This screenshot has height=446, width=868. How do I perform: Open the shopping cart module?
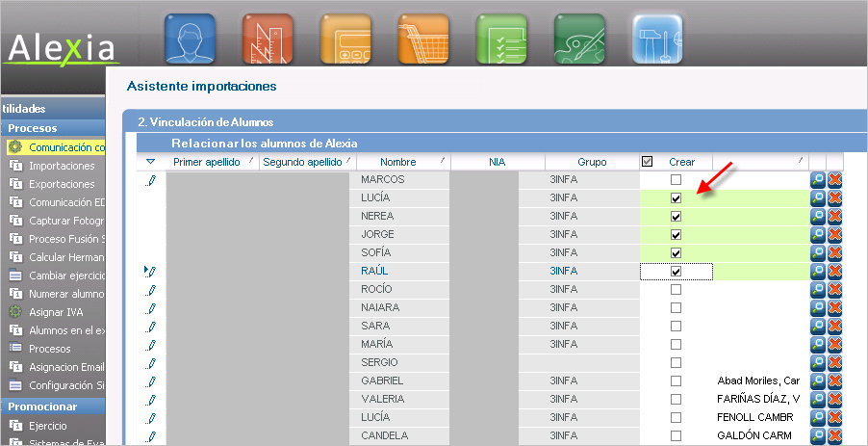422,39
